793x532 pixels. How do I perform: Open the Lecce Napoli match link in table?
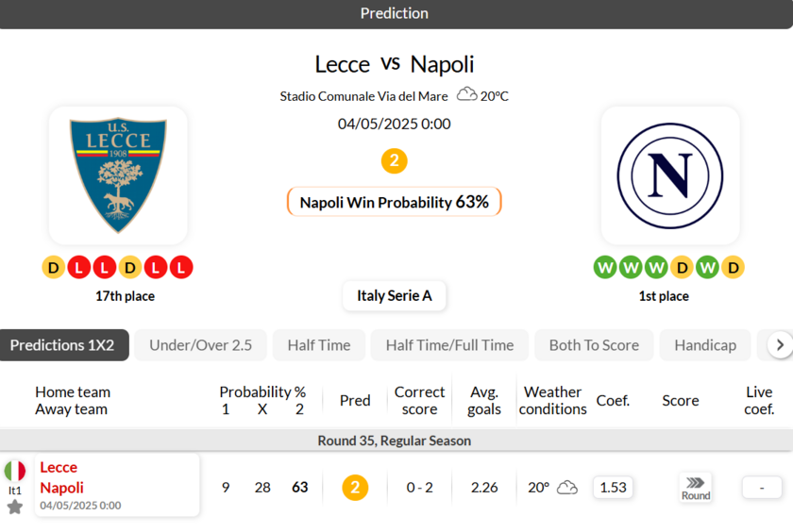click(61, 477)
